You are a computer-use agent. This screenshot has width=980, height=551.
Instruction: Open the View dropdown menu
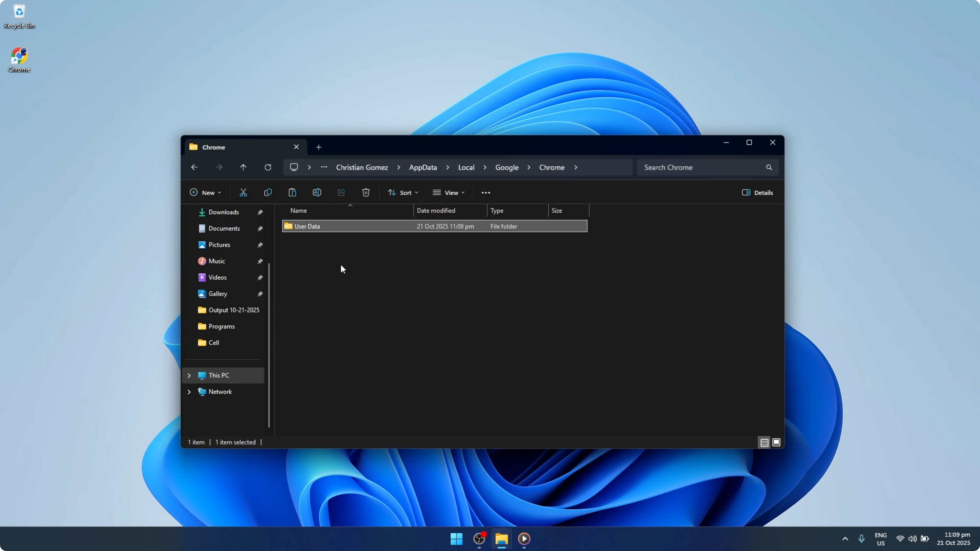pos(448,192)
